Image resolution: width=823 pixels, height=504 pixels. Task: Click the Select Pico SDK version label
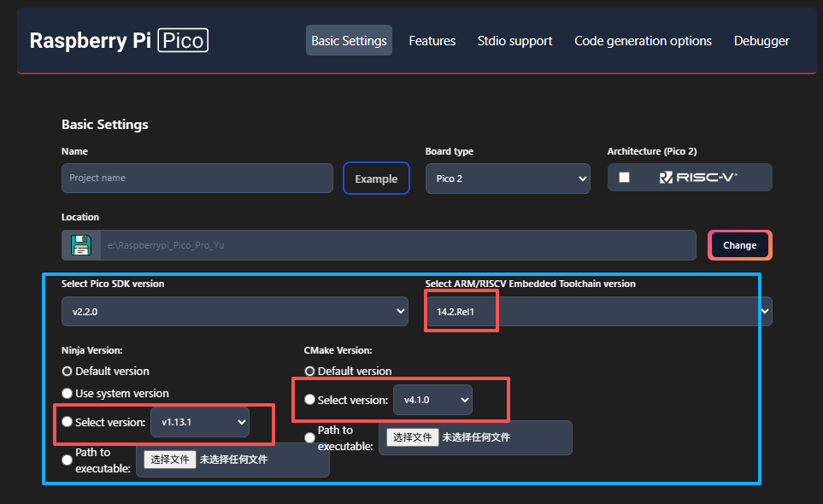113,284
